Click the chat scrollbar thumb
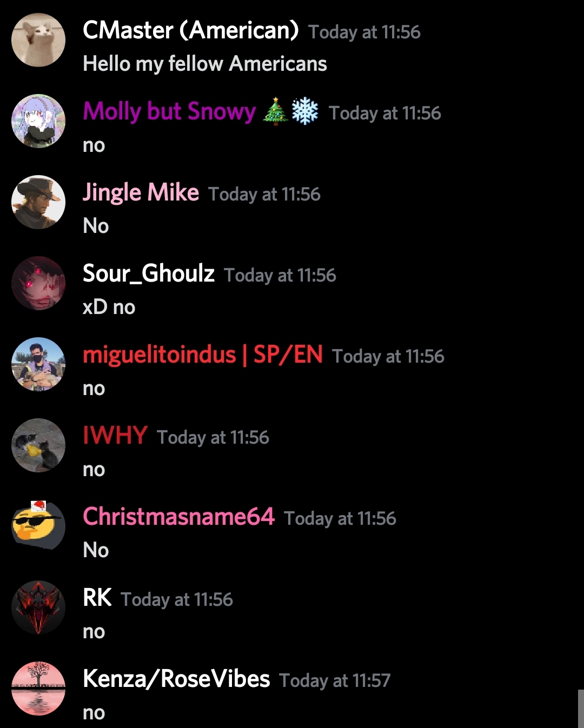This screenshot has width=584, height=728. 581,709
